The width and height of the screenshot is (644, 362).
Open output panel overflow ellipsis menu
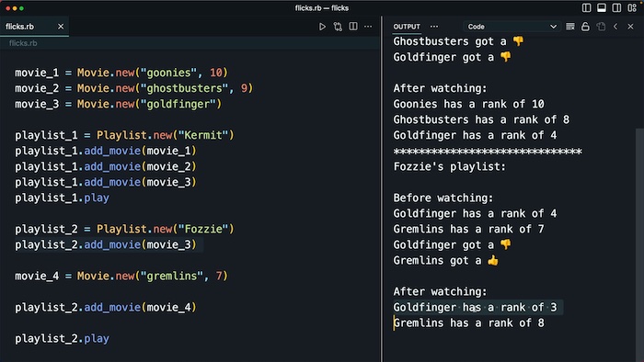pos(434,27)
